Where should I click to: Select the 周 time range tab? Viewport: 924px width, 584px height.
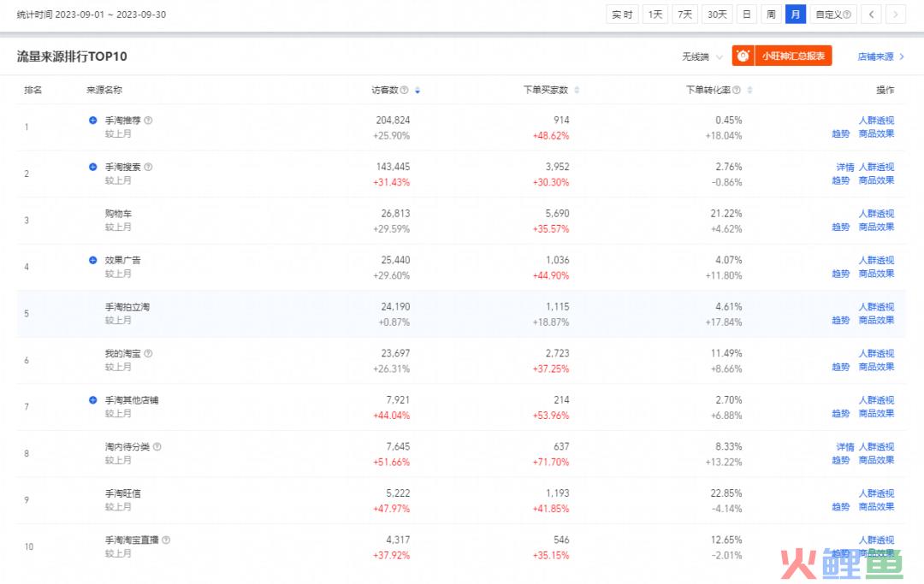tap(771, 15)
